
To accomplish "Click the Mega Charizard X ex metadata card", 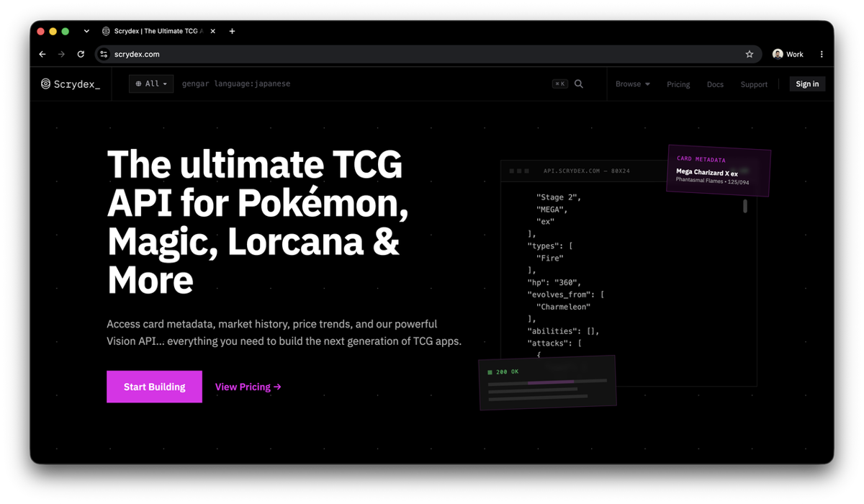I will (x=719, y=171).
